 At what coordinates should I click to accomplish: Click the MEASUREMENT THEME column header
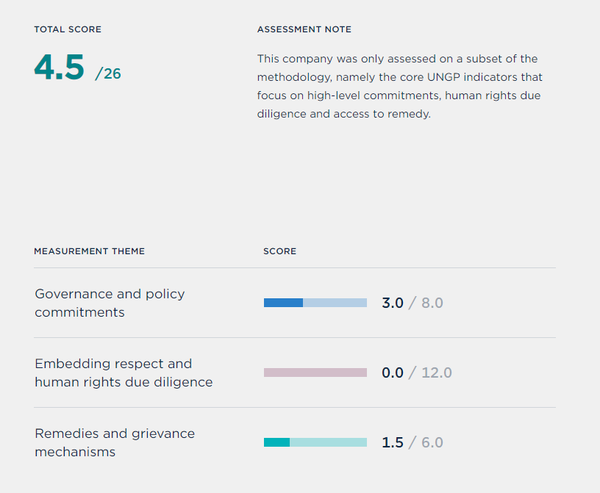click(x=89, y=251)
